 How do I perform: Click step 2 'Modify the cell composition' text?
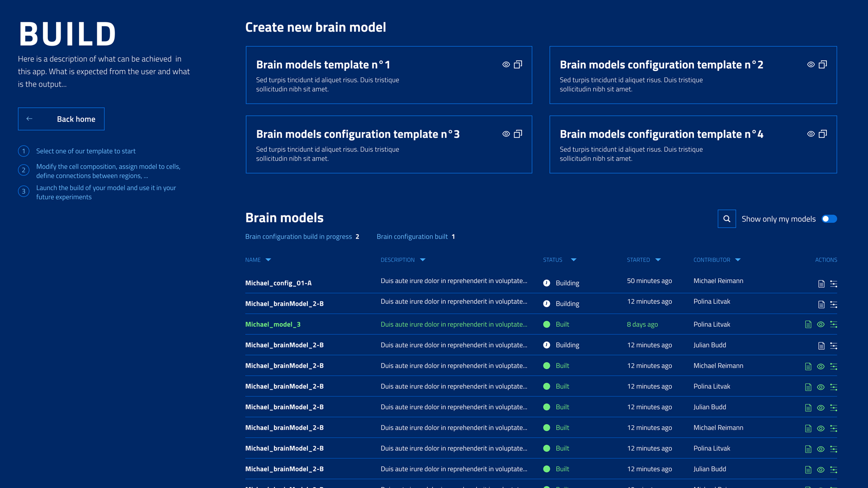click(x=108, y=171)
